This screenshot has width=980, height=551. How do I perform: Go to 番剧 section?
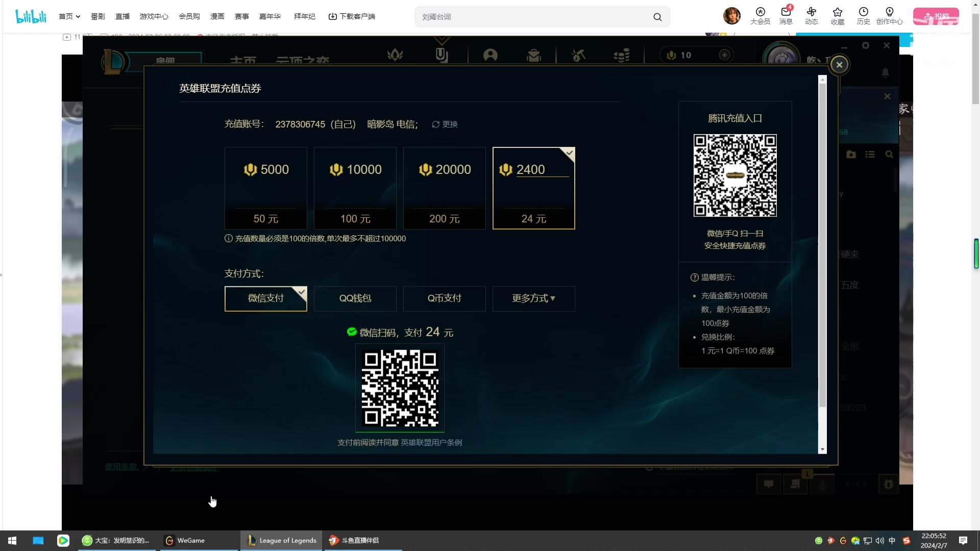pyautogui.click(x=98, y=16)
